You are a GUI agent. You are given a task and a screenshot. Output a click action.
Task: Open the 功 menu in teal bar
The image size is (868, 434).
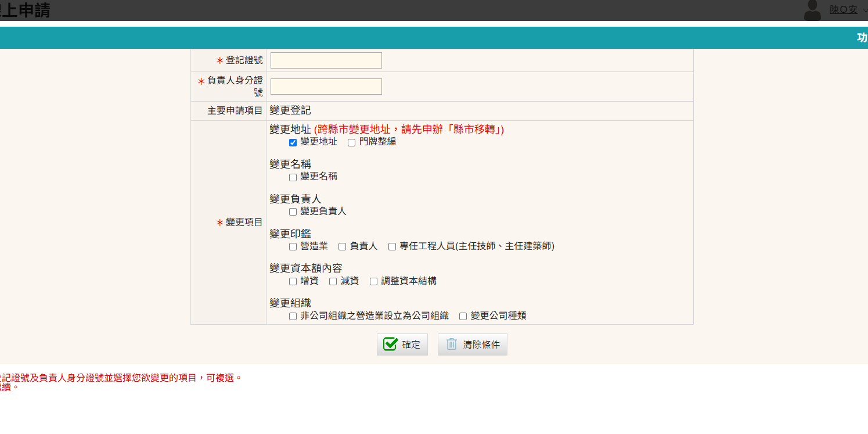862,38
